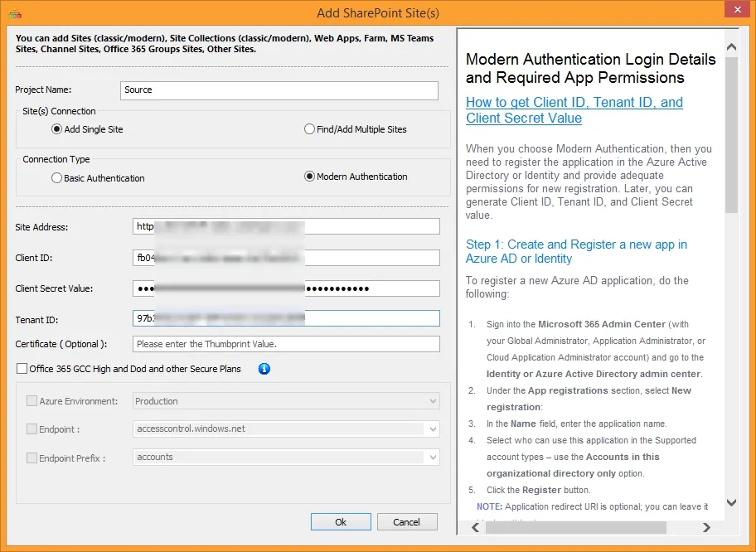Click the help panel horizontal scrollbar thumb
756x552 pixels.
(575, 527)
